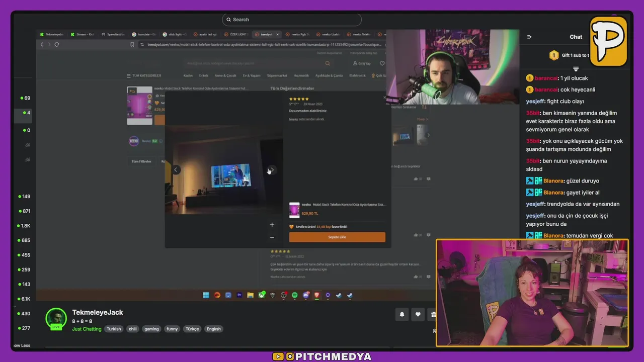Zoom out of the review photo
644x362 pixels.
click(x=272, y=237)
